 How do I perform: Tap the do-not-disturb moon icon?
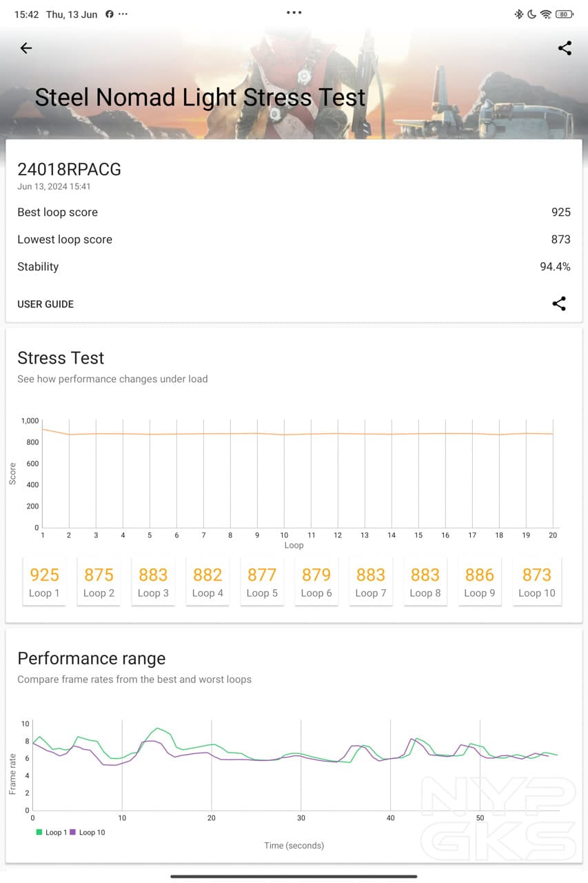tap(531, 14)
